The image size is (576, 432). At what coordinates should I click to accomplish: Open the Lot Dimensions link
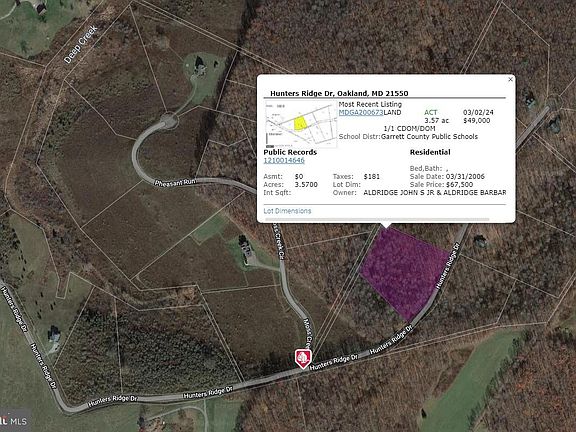287,211
